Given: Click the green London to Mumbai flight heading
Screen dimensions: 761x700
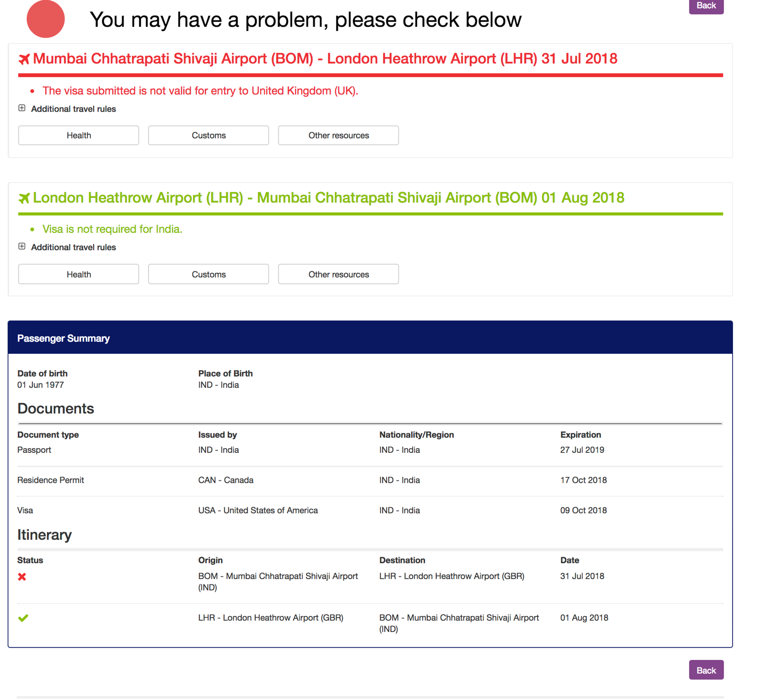Looking at the screenshot, I should [x=329, y=198].
